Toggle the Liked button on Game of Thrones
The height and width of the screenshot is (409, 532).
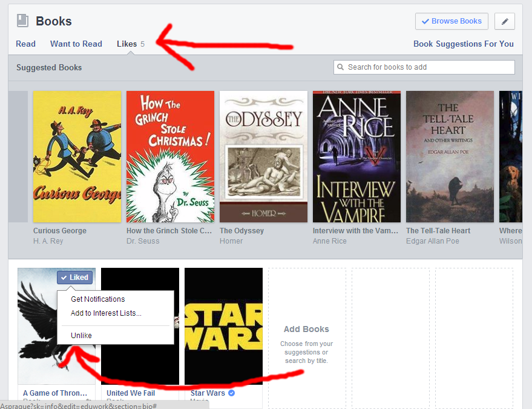tap(74, 277)
